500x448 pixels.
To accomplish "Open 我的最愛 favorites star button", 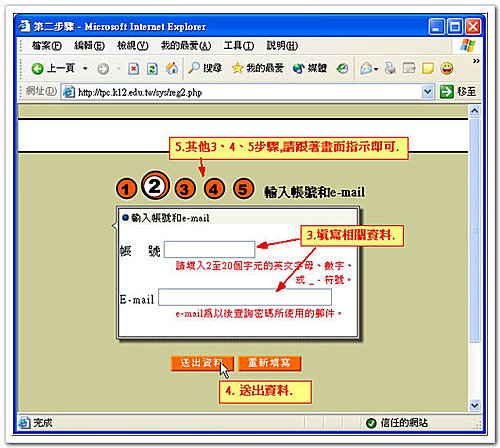I will [x=257, y=68].
